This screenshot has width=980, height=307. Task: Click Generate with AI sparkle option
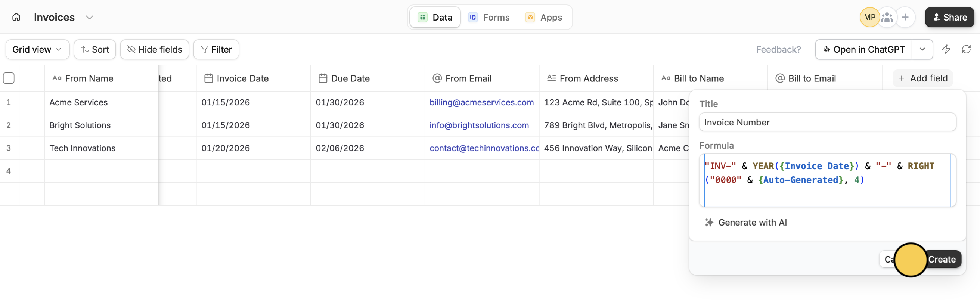coord(746,223)
